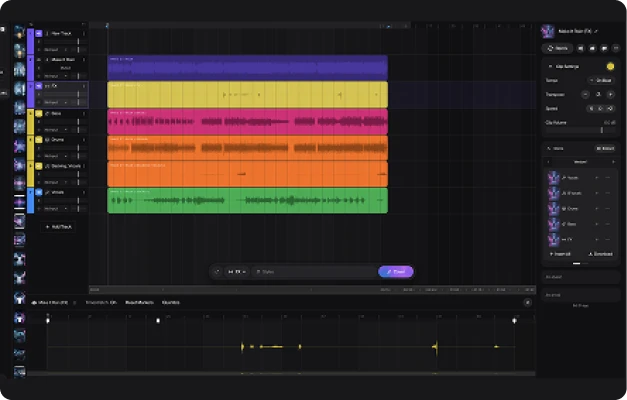Open the Drums track options menu
This screenshot has height=400, width=627.
click(x=84, y=140)
